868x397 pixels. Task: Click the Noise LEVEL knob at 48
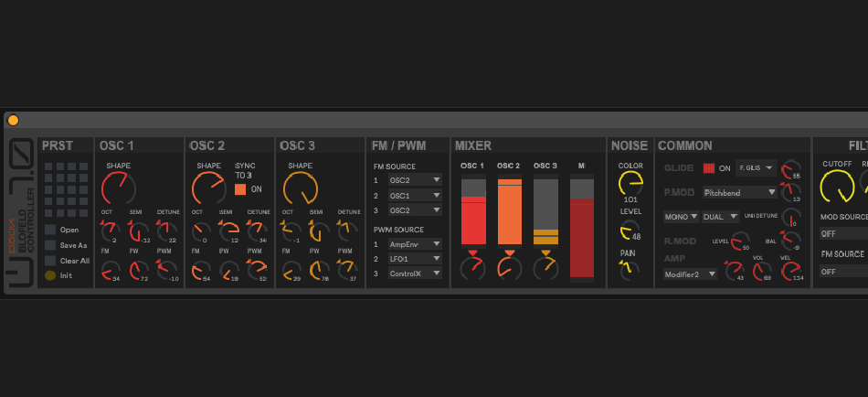click(x=630, y=230)
